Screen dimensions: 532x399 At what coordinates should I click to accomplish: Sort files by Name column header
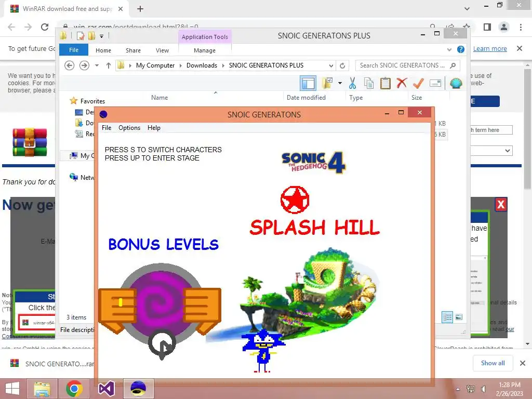click(x=159, y=98)
